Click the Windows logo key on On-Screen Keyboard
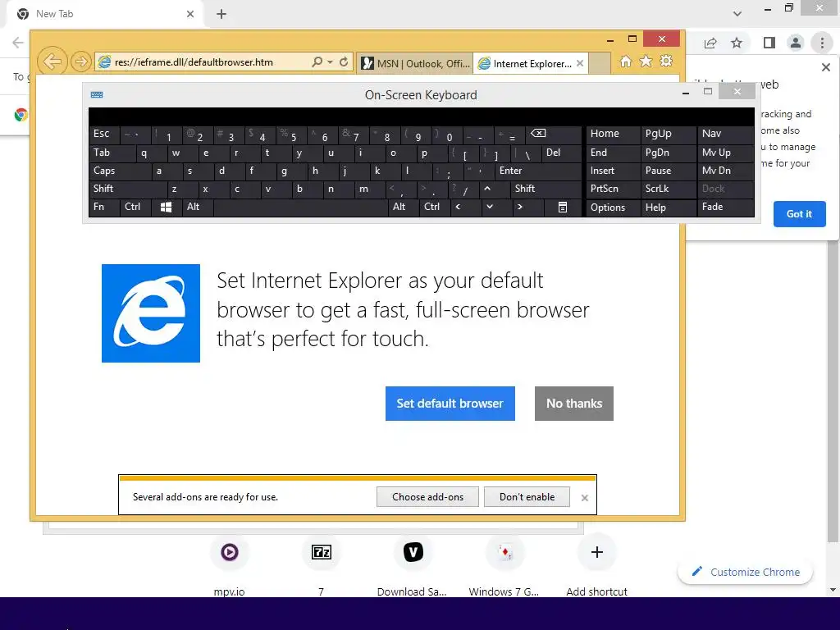 click(x=166, y=208)
